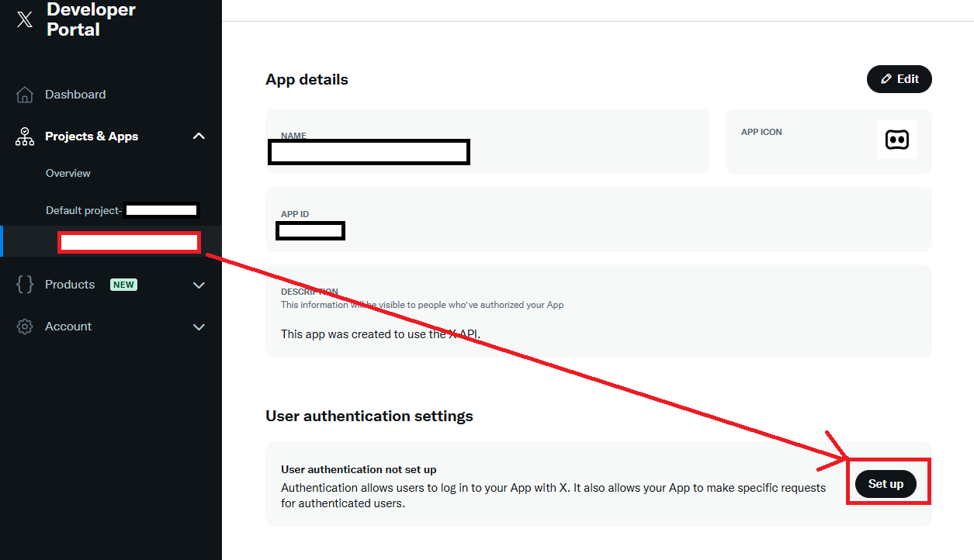Select the highlighted app under Default project
This screenshot has height=560, width=974.
pyautogui.click(x=129, y=242)
